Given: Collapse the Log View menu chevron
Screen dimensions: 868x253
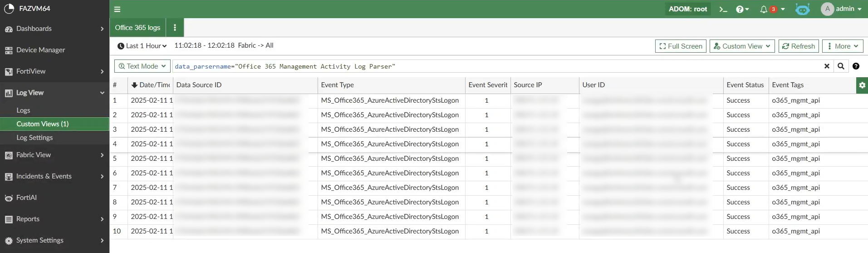Looking at the screenshot, I should point(102,93).
